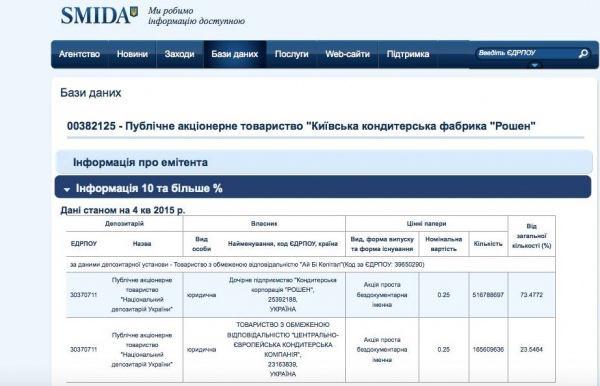Click the Дані станом на 4 кв 2015 text
600x386 pixels.
[x=123, y=210]
